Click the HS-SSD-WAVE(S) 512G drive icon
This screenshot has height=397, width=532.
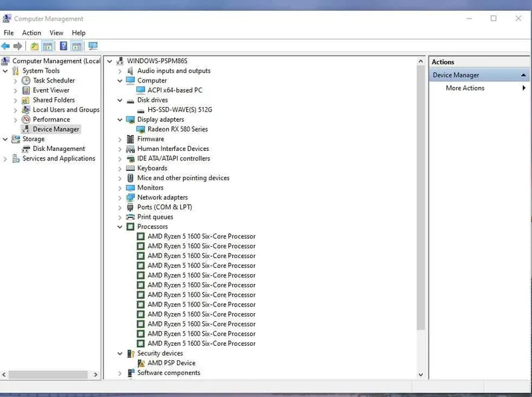tap(140, 110)
